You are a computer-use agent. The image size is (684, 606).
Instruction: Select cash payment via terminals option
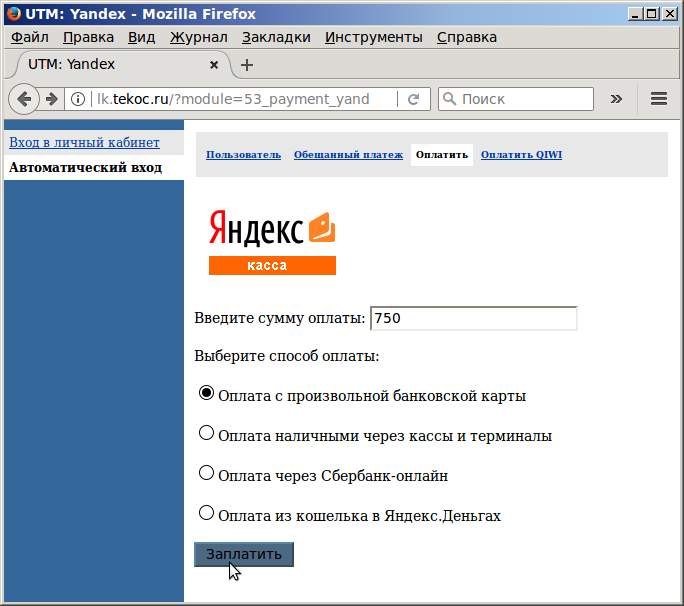[x=207, y=434]
